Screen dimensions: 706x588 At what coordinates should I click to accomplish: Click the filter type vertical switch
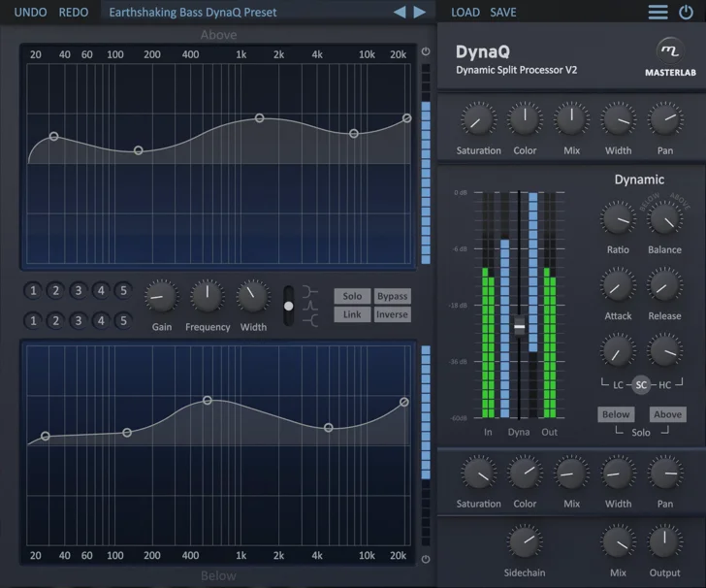pos(289,306)
